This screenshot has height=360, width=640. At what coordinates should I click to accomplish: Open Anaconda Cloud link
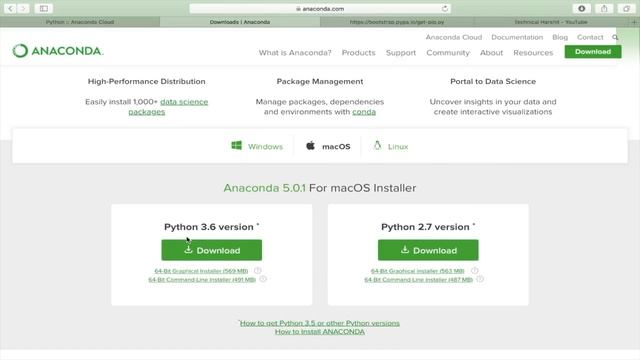coord(453,37)
